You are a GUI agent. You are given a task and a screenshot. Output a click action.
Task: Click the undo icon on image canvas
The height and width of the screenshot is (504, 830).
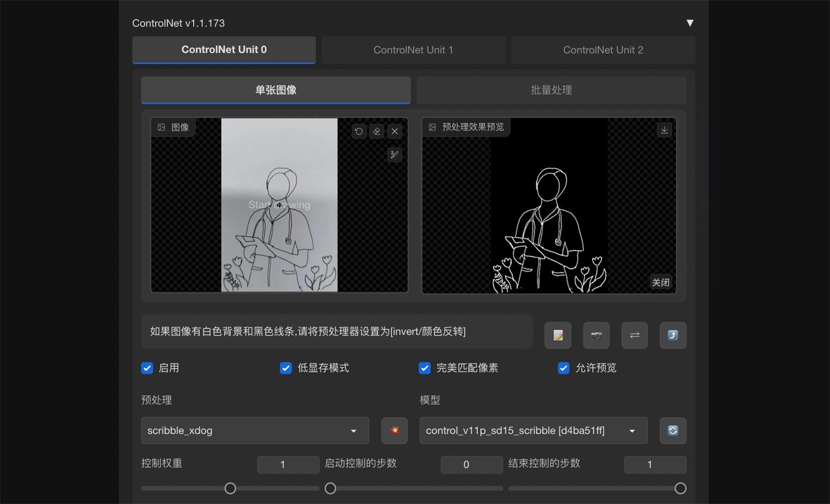359,131
